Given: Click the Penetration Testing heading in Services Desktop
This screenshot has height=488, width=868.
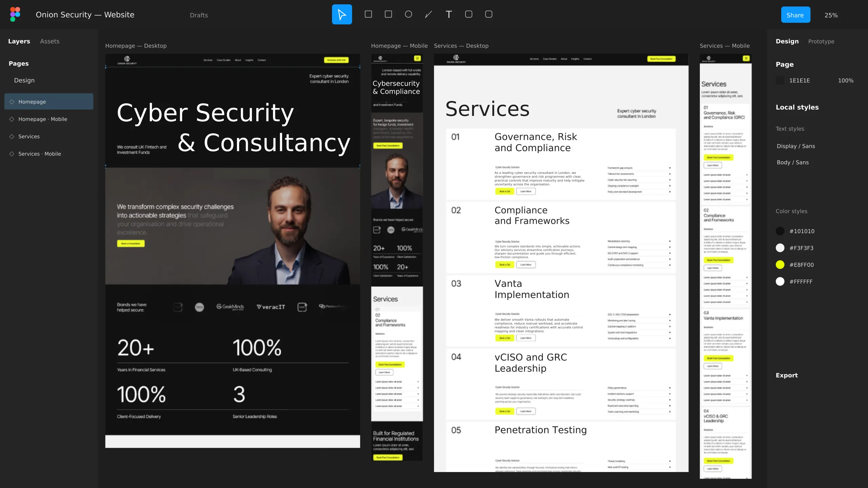Looking at the screenshot, I should tap(540, 430).
